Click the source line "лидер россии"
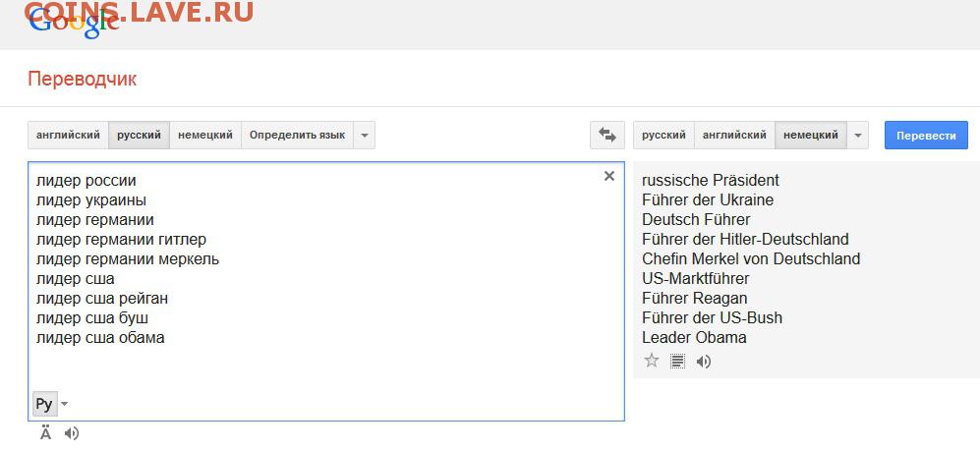This screenshot has height=451, width=980. click(86, 181)
